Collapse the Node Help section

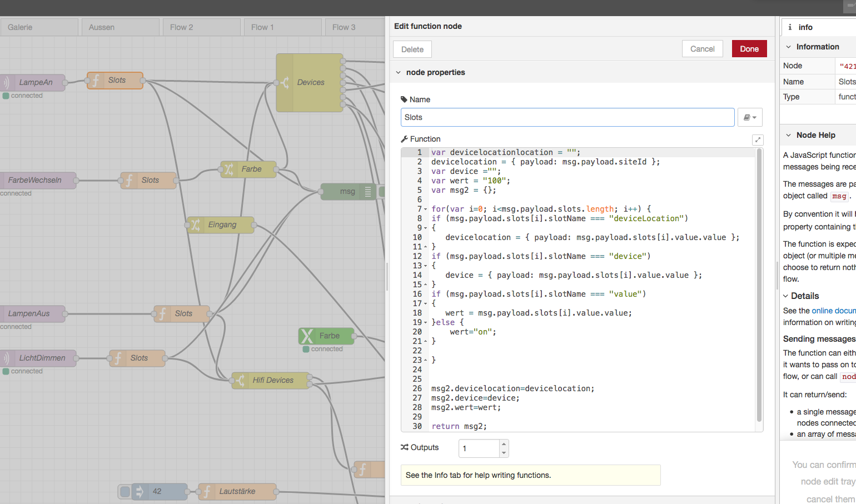click(x=788, y=135)
